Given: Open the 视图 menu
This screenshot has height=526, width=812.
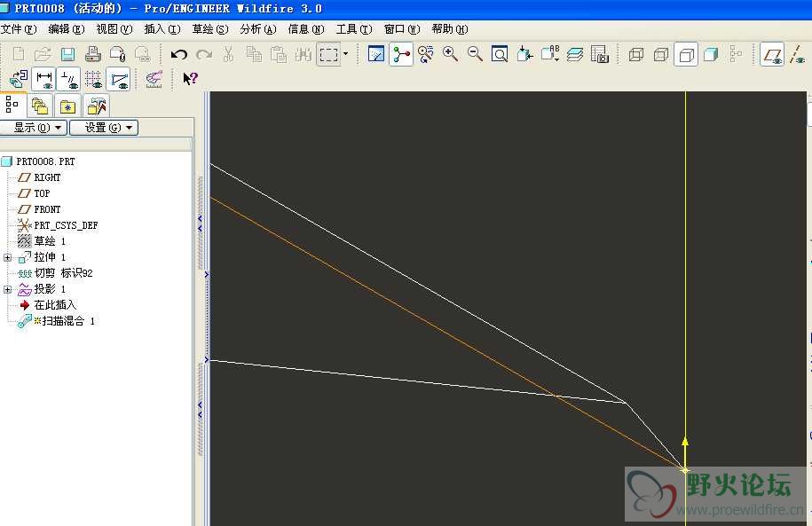Looking at the screenshot, I should click(x=114, y=29).
